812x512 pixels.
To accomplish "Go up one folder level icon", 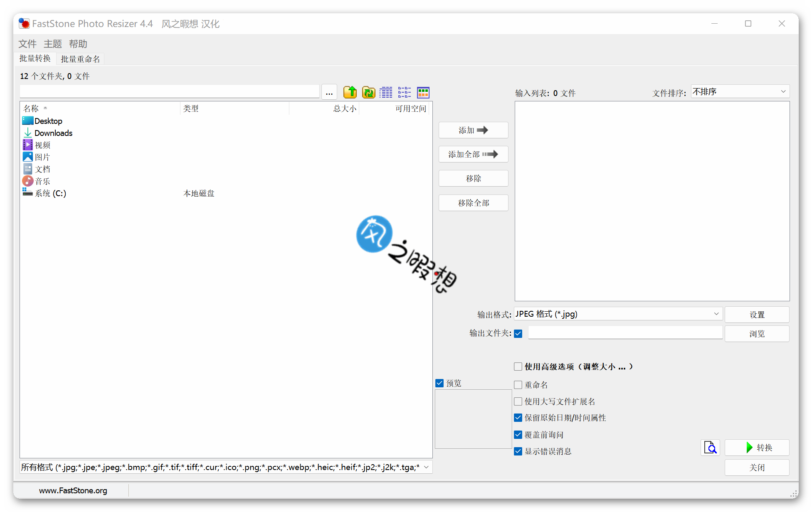I will pos(350,92).
